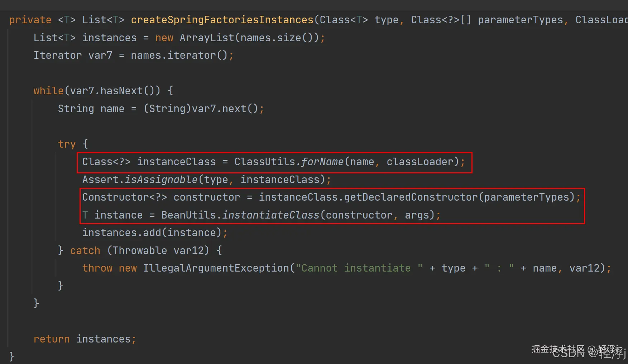Click the 'private' keyword in the method signature
628x364 pixels.
click(x=30, y=20)
